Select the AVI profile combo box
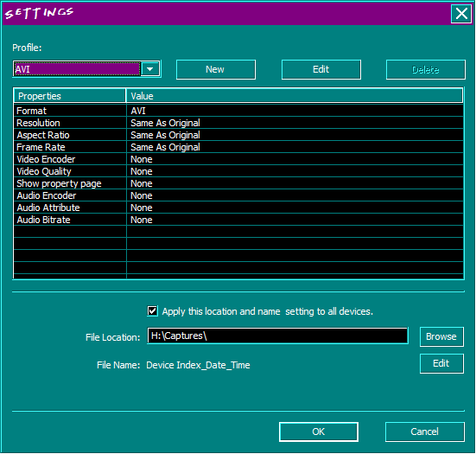This screenshot has width=476, height=454. point(86,69)
